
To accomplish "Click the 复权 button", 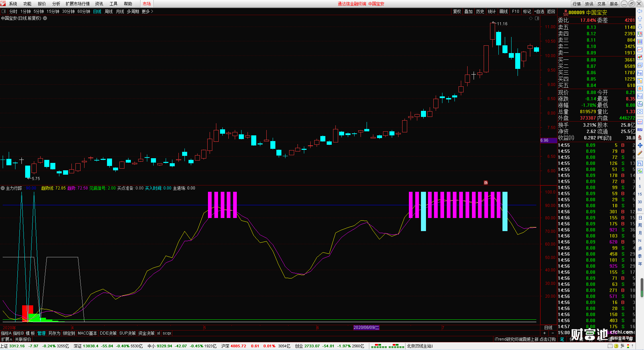I will coord(457,11).
